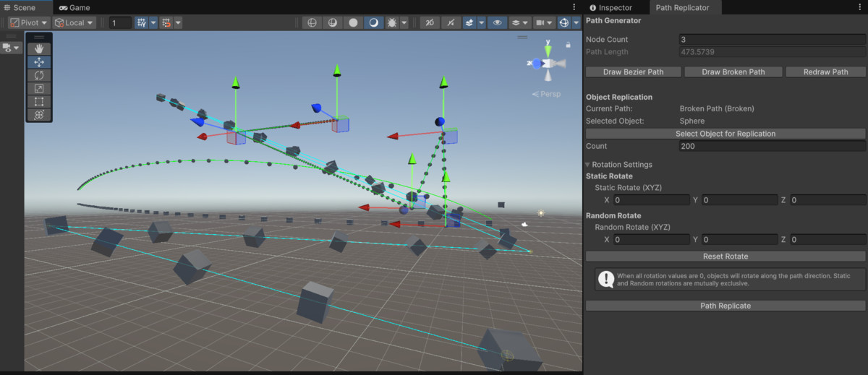The width and height of the screenshot is (868, 375).
Task: Toggle Persp projection label
Action: pos(546,94)
